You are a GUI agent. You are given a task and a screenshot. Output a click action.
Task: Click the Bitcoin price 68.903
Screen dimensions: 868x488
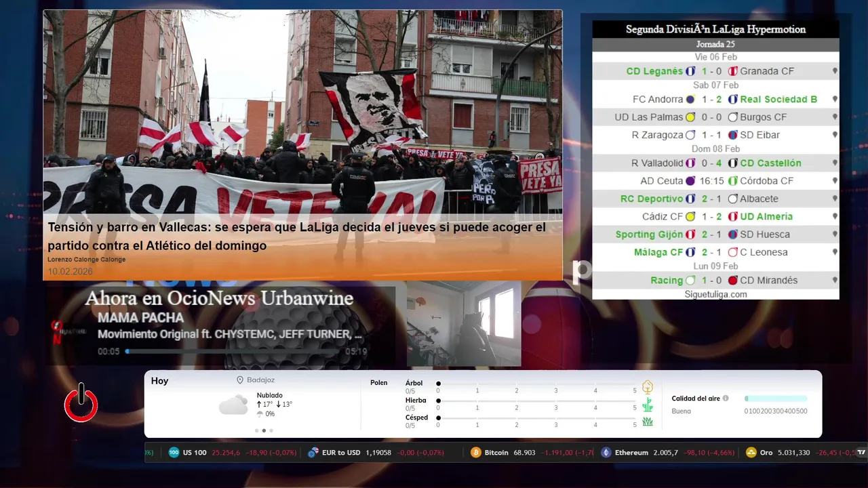[x=524, y=452]
